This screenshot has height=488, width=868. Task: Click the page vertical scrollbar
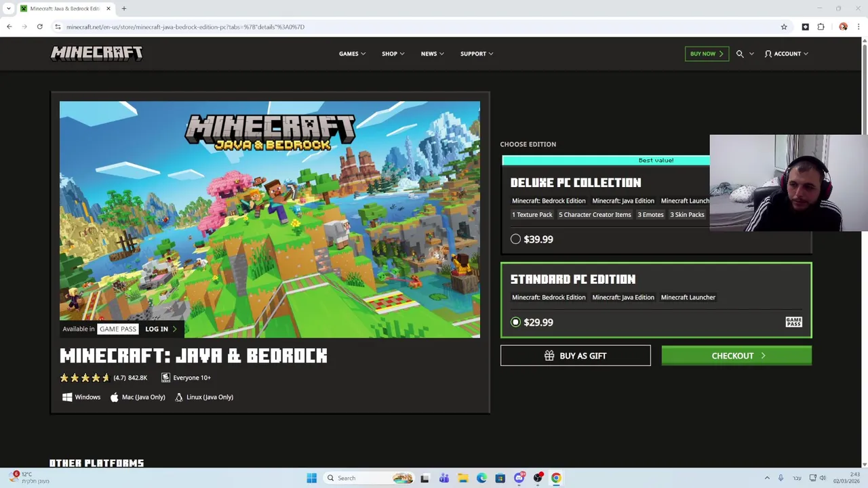(x=864, y=252)
